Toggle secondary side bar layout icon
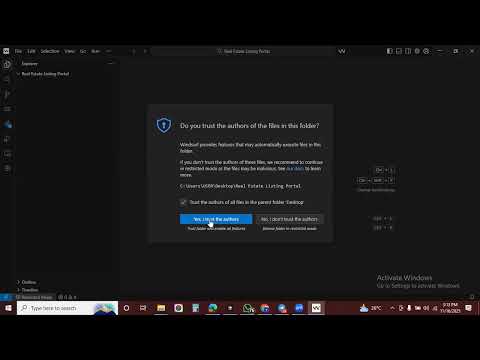 [x=408, y=51]
